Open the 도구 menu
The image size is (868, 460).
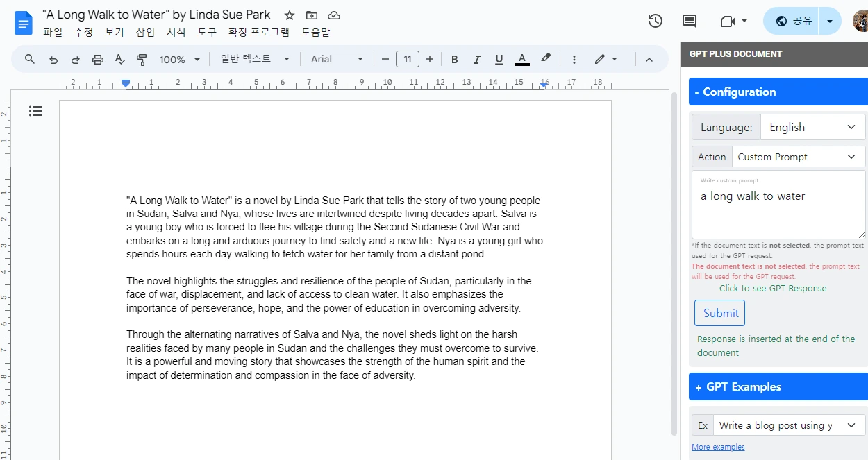pyautogui.click(x=207, y=32)
